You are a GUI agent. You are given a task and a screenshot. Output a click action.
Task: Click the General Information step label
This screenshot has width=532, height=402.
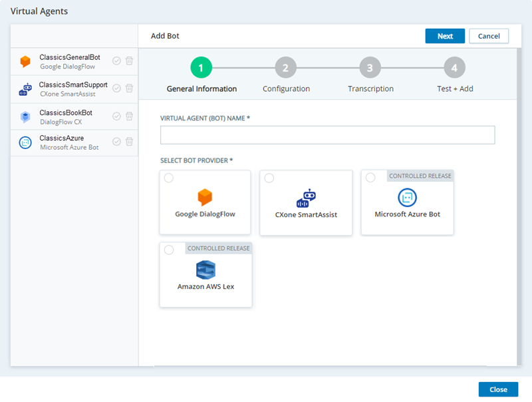pos(201,89)
